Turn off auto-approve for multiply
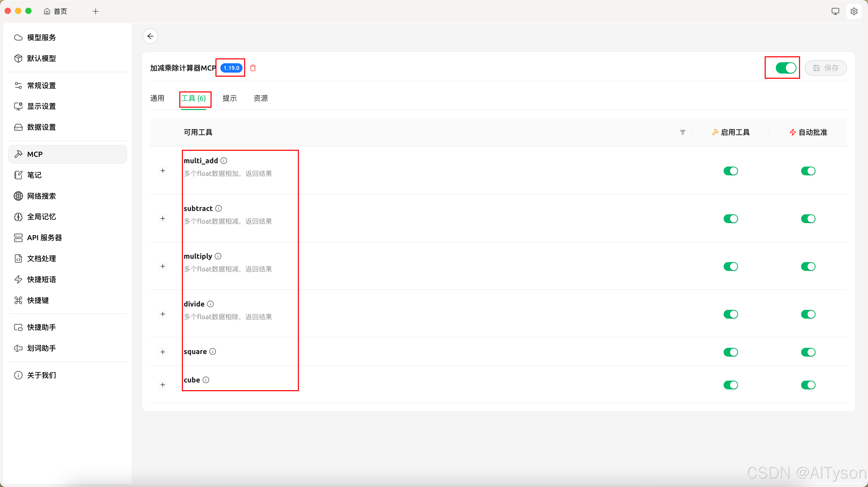This screenshot has height=487, width=868. click(x=808, y=266)
